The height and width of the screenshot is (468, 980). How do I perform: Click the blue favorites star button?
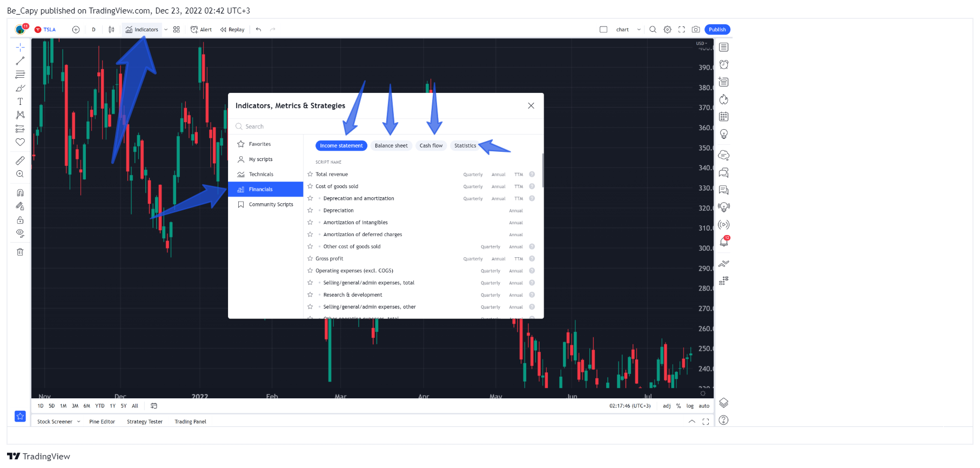[x=20, y=416]
